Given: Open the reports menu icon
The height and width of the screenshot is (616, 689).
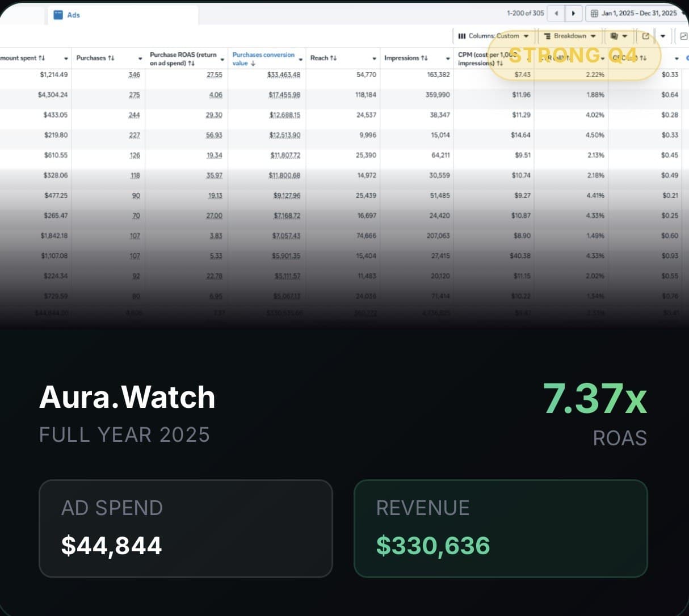Looking at the screenshot, I should [619, 36].
